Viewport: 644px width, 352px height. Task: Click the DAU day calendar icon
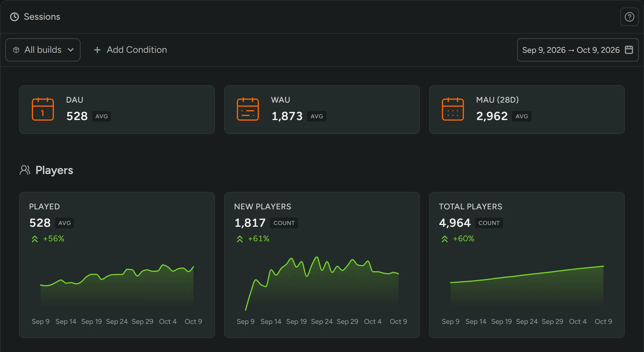click(43, 109)
